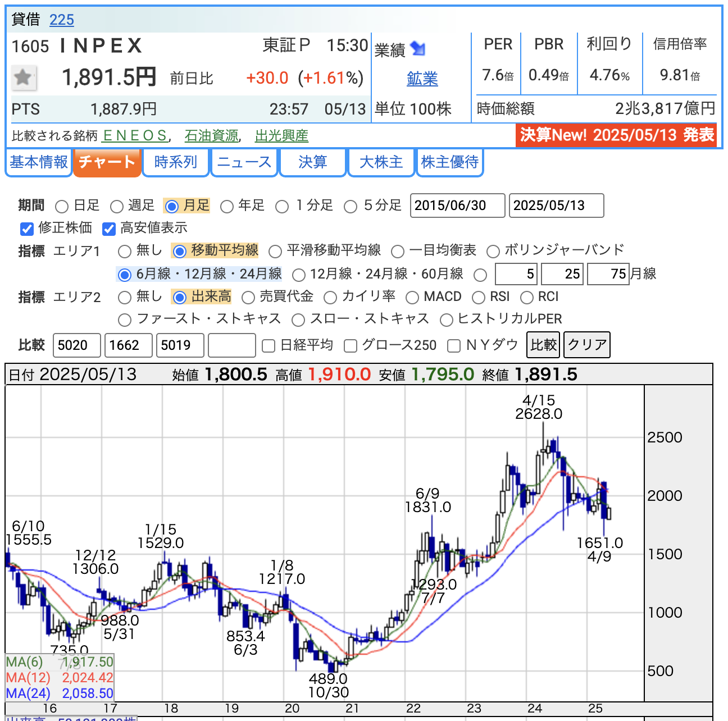The height and width of the screenshot is (721, 728).
Task: Click the クリア button
Action: pos(587,345)
